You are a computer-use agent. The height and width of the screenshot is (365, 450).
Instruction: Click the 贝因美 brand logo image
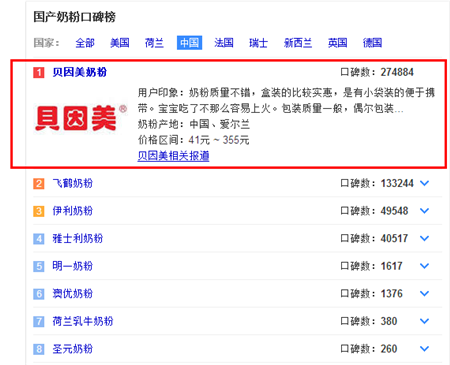pos(81,118)
